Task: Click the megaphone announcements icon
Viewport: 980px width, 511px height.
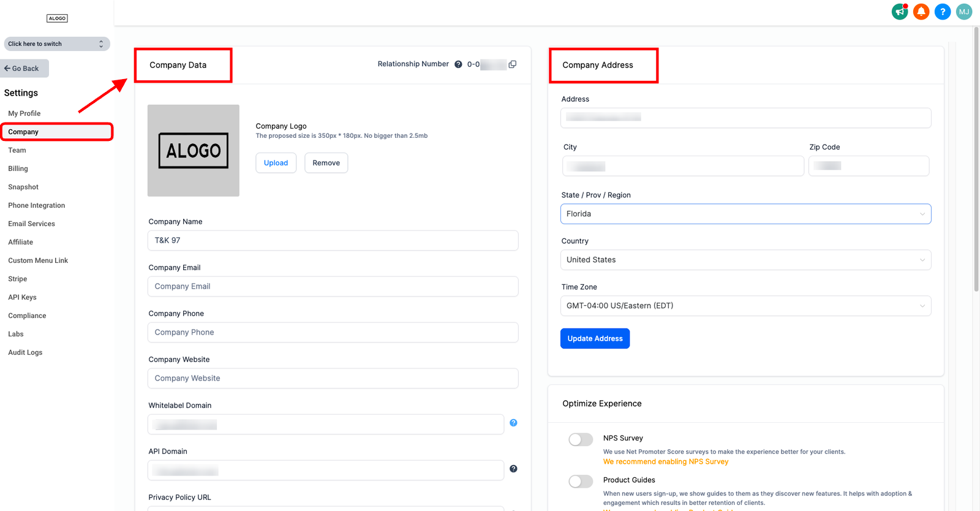Action: (899, 12)
